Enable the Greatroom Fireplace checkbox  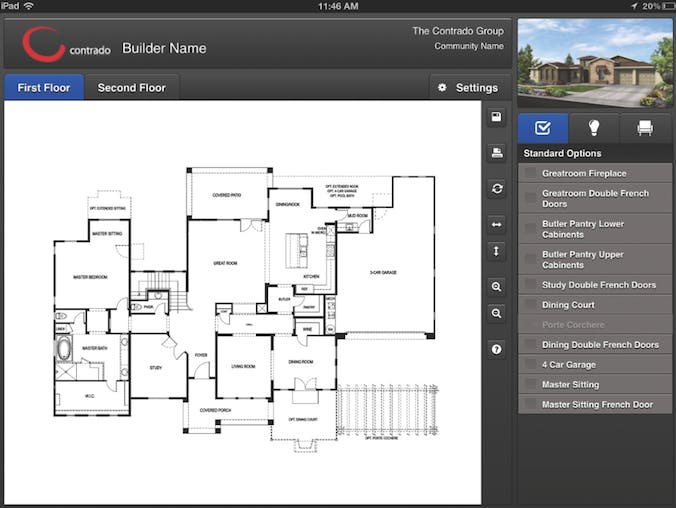pyautogui.click(x=530, y=174)
